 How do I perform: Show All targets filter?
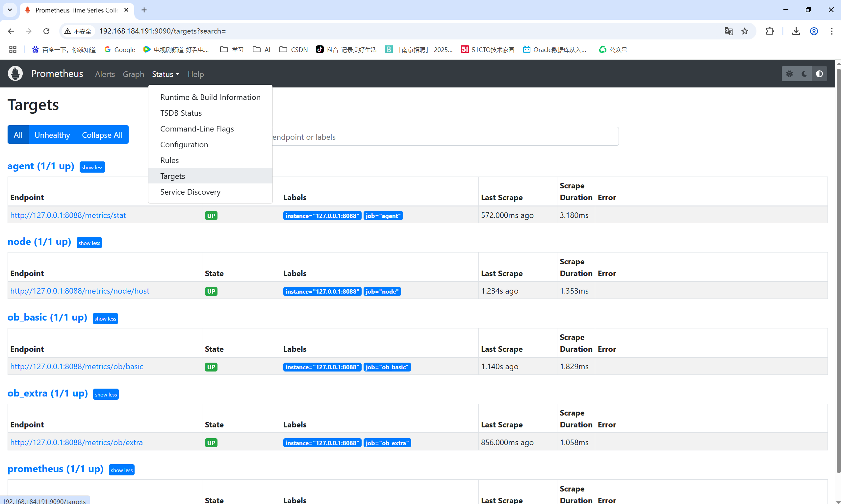coord(18,134)
